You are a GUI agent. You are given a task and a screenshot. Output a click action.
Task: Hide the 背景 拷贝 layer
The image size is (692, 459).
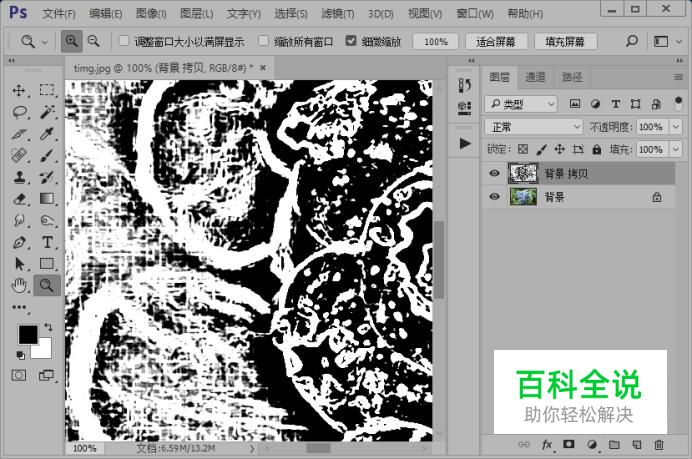pyautogui.click(x=494, y=173)
